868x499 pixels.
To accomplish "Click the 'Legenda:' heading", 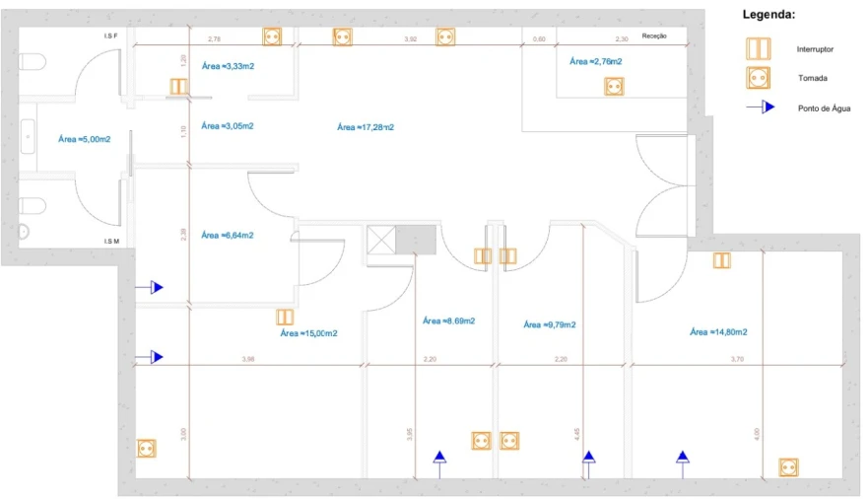I will point(768,15).
